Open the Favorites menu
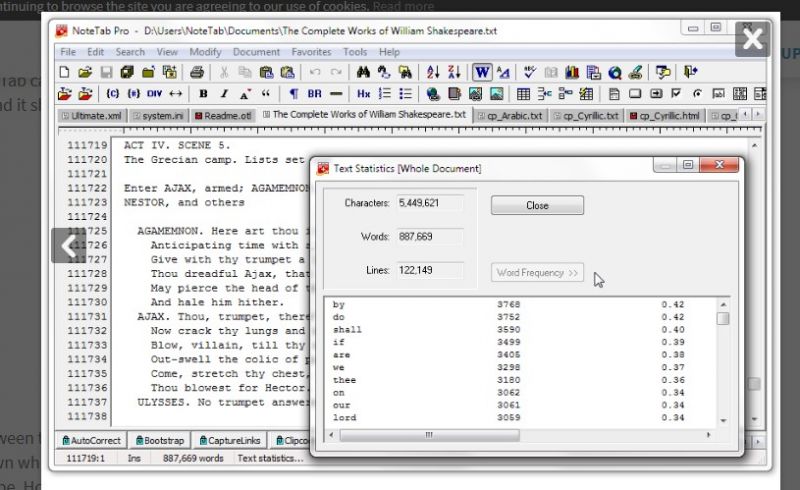This screenshot has height=490, width=800. click(x=311, y=52)
